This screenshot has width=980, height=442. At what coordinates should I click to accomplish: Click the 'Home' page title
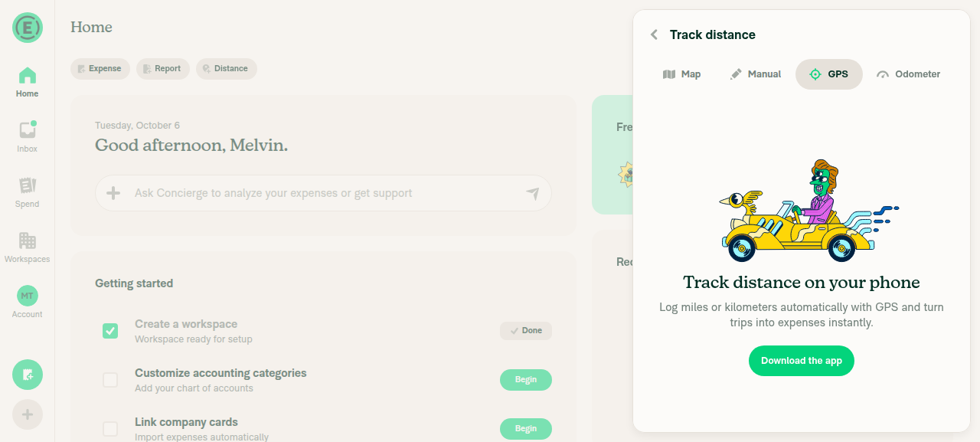tap(91, 28)
